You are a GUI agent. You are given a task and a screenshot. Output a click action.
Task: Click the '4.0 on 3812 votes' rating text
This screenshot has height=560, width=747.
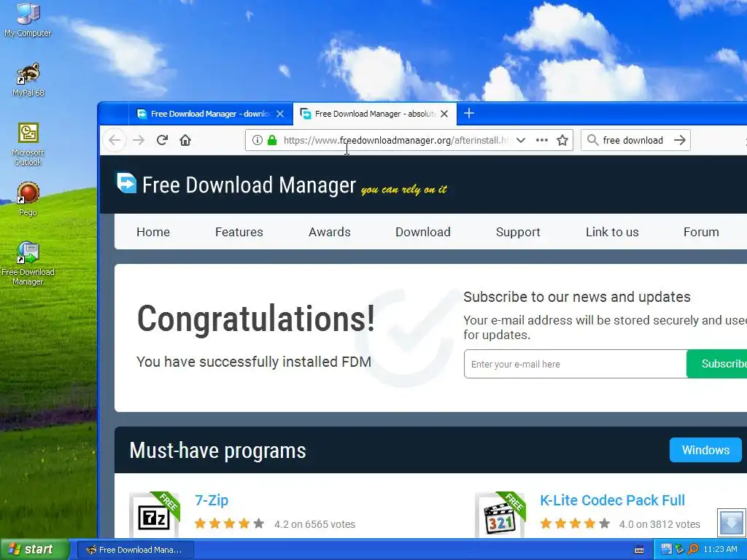tap(659, 524)
